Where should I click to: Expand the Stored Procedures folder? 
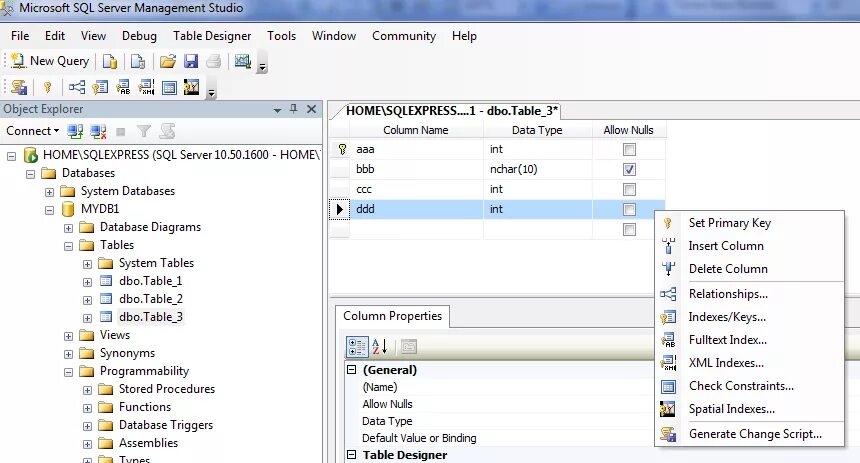click(x=87, y=391)
